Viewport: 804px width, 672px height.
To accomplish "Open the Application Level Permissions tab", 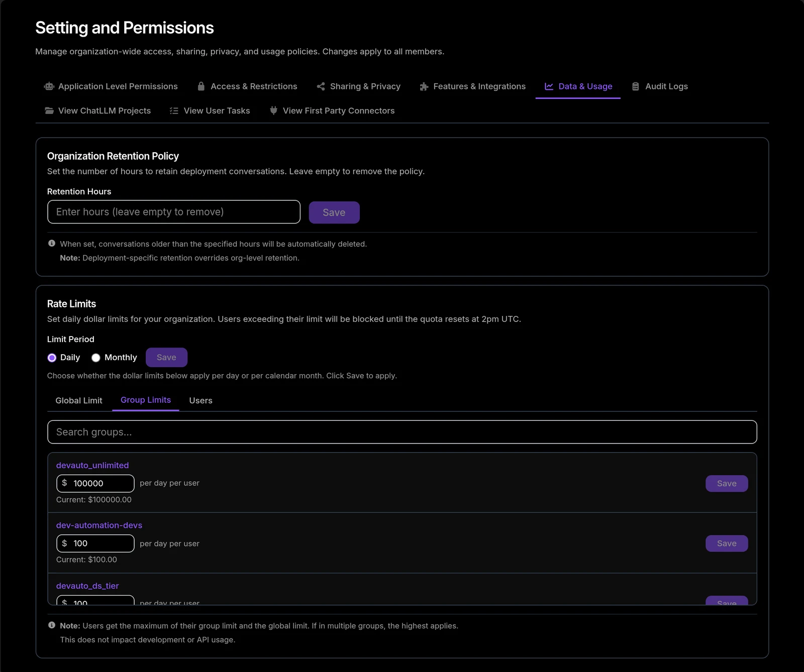I will click(x=111, y=86).
